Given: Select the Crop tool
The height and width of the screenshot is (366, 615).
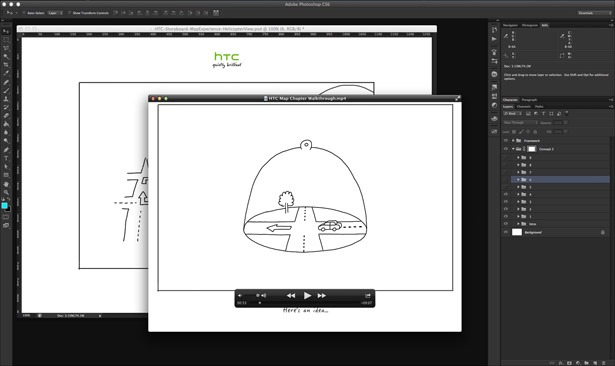Looking at the screenshot, I should 6,65.
